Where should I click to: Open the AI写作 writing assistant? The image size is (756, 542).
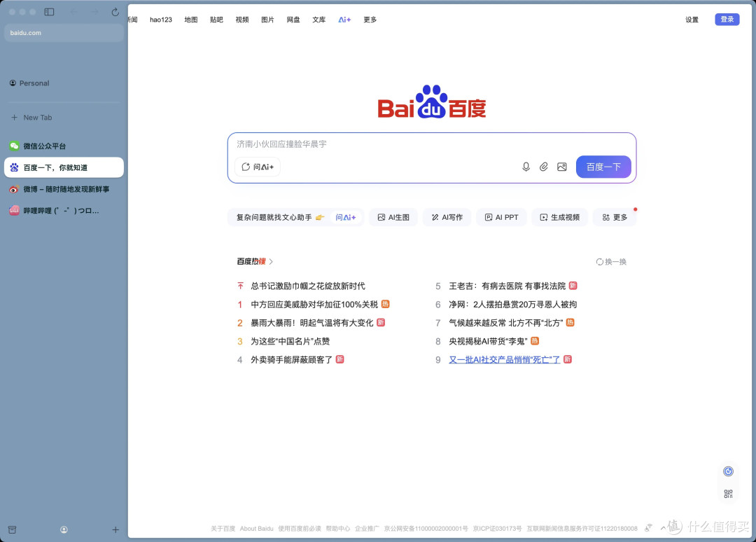click(x=447, y=217)
